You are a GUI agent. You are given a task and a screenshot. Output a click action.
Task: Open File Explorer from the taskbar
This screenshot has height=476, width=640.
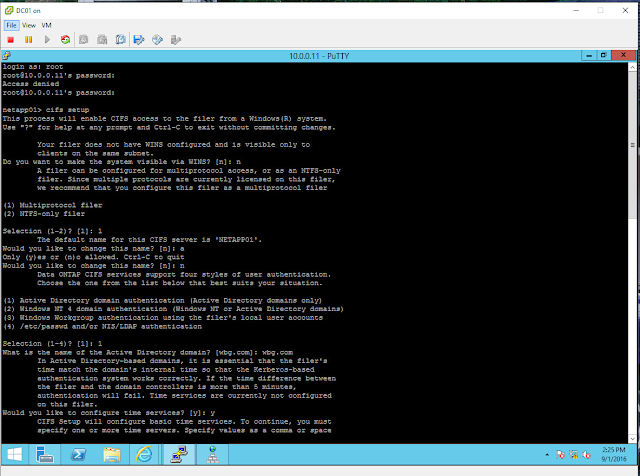(x=111, y=454)
